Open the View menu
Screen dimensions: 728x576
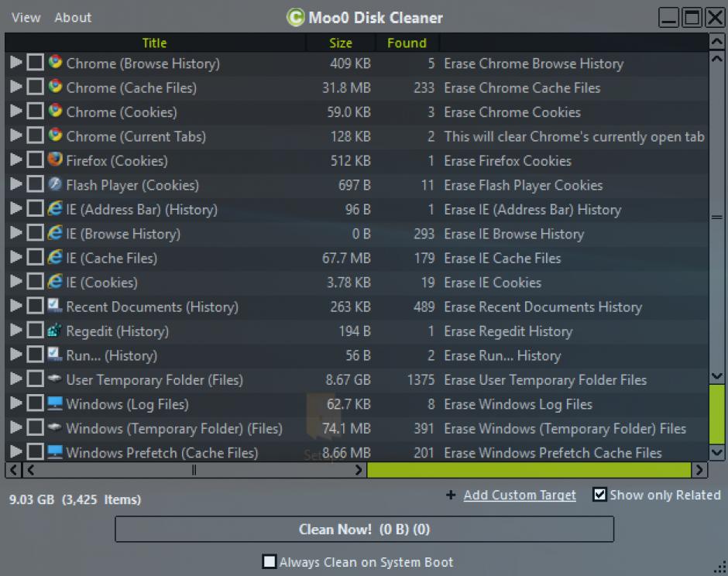pos(26,18)
